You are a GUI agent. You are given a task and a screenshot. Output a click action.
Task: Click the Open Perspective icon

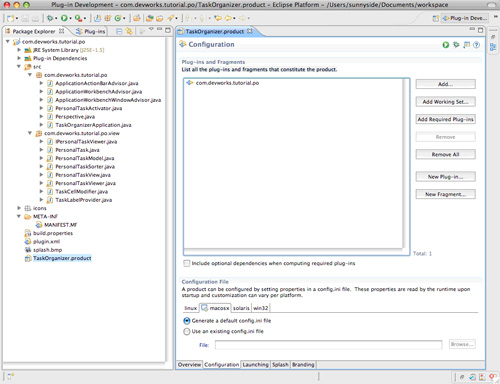coord(435,18)
